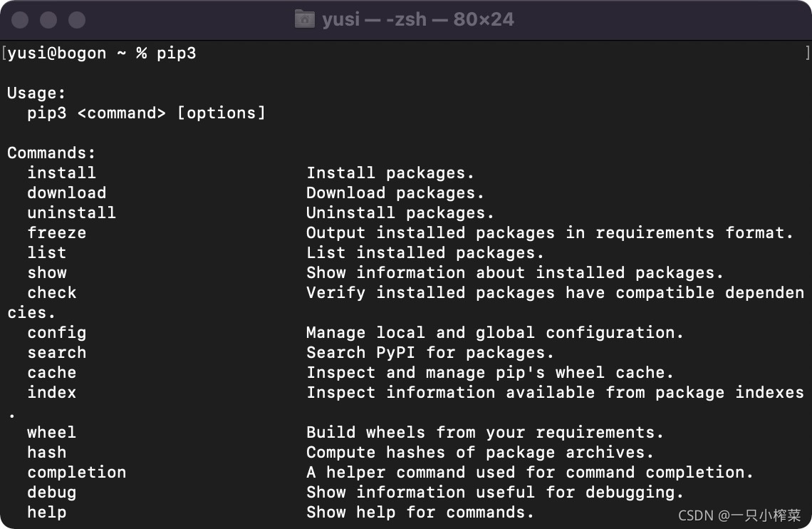The height and width of the screenshot is (529, 812).
Task: Select the wheel command text
Action: coord(51,432)
